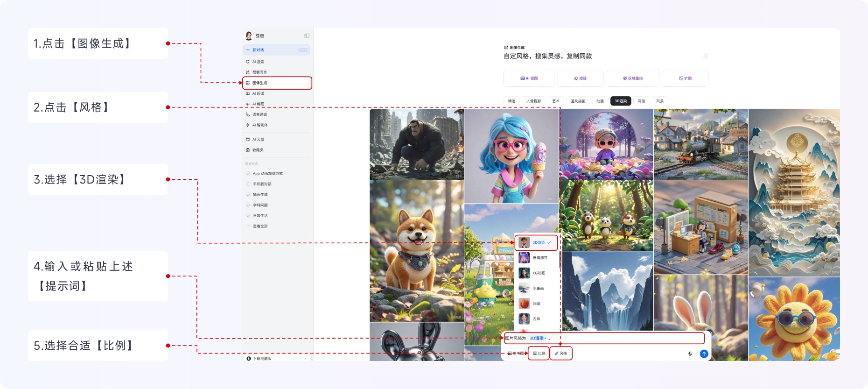Open the 收藏夹 favorites folder
The height and width of the screenshot is (389, 868).
pos(258,150)
